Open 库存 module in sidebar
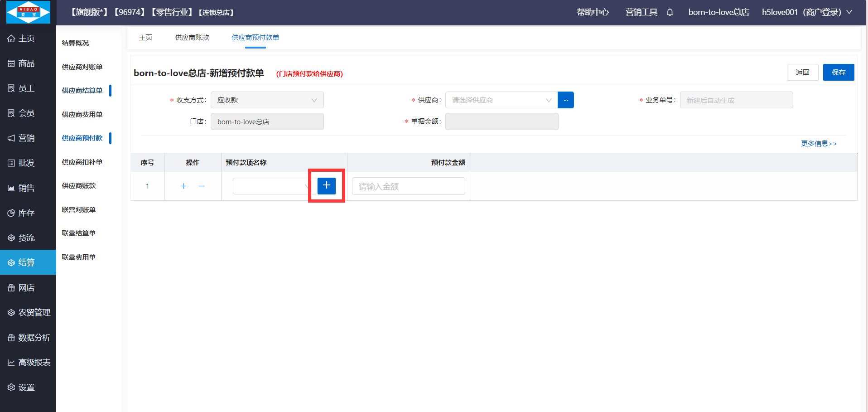The image size is (868, 412). pyautogui.click(x=27, y=213)
